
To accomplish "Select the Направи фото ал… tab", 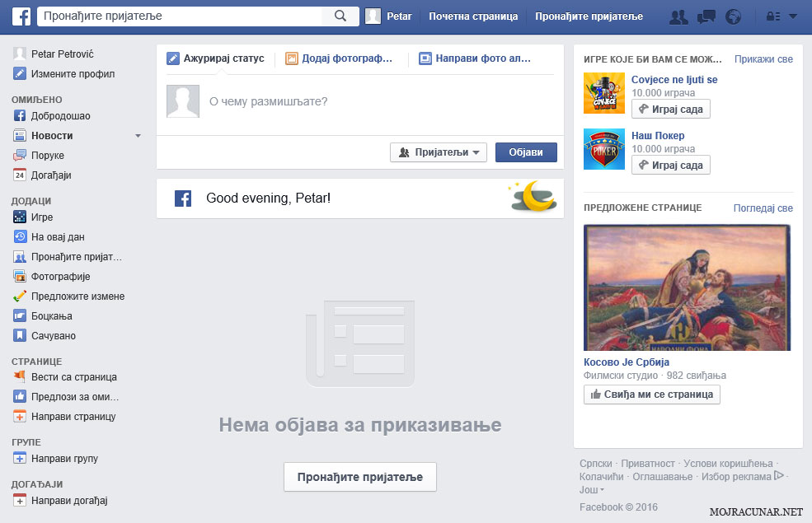I will click(x=475, y=58).
